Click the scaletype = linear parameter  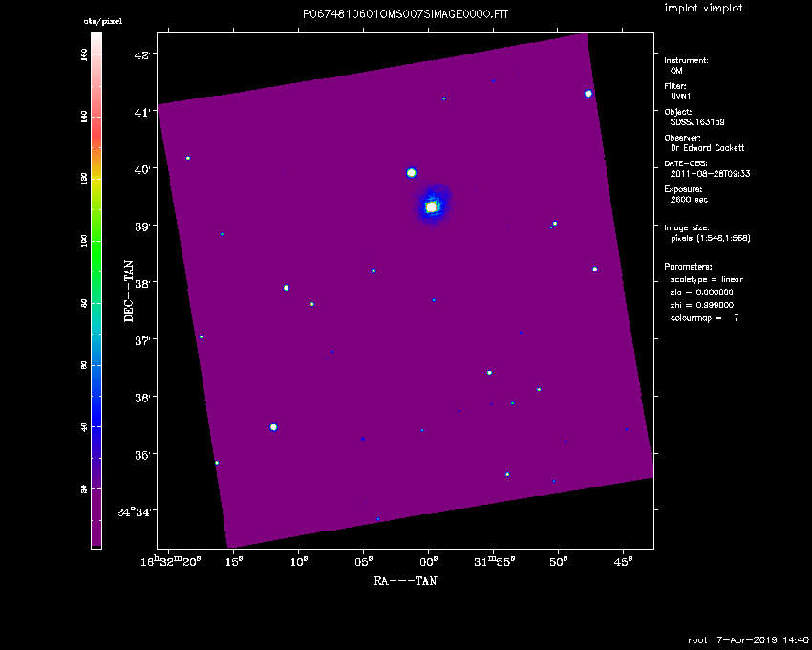[x=706, y=279]
